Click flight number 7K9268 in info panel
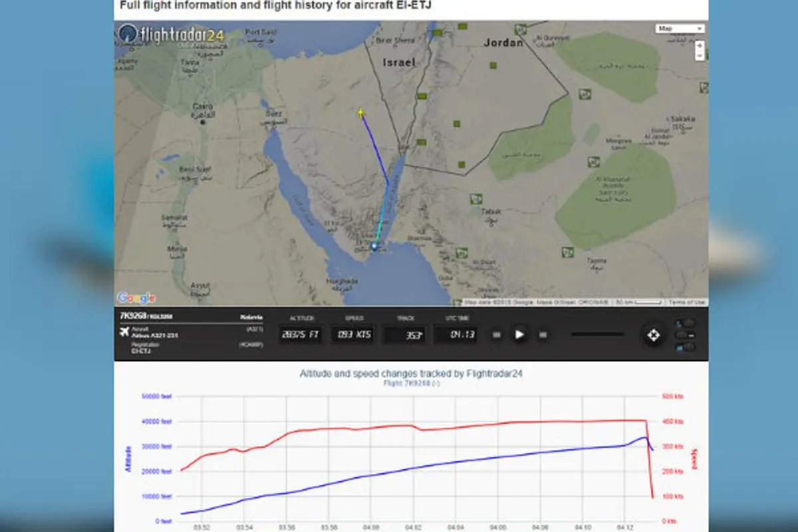The width and height of the screenshot is (798, 532). [x=133, y=315]
